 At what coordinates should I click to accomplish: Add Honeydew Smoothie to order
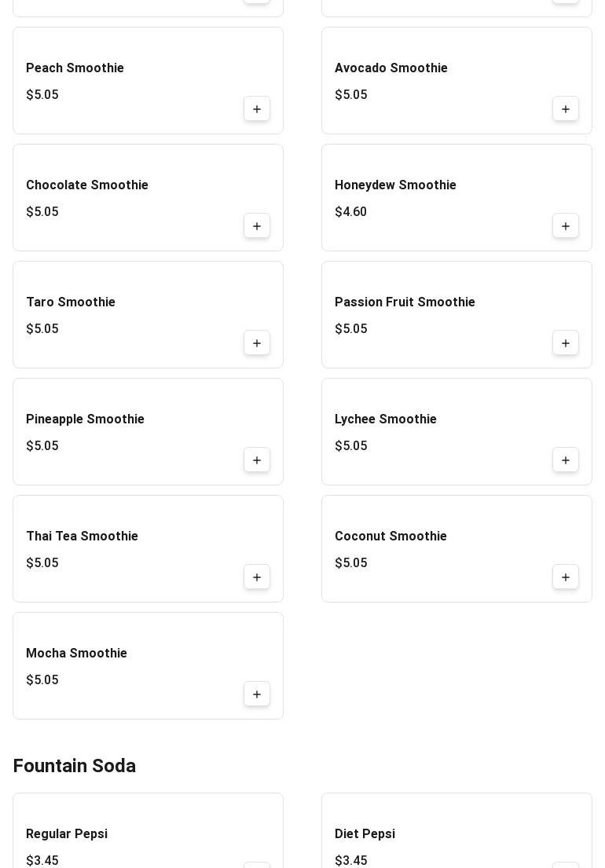pos(566,226)
